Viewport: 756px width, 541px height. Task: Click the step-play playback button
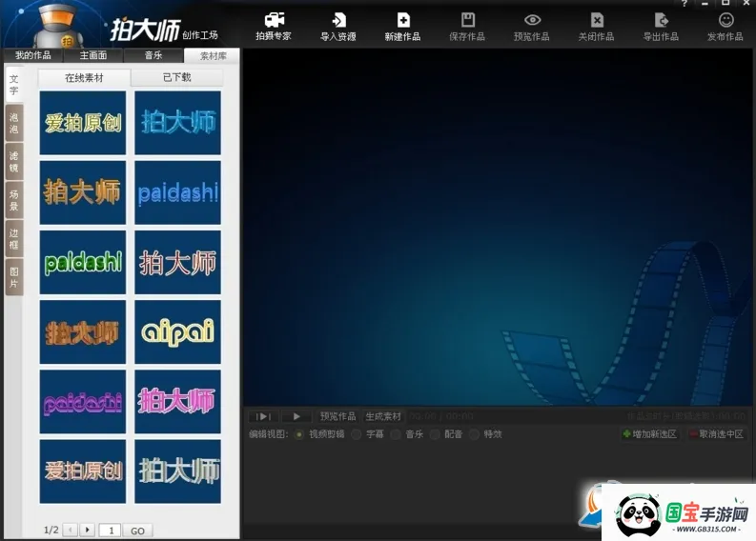click(x=263, y=416)
